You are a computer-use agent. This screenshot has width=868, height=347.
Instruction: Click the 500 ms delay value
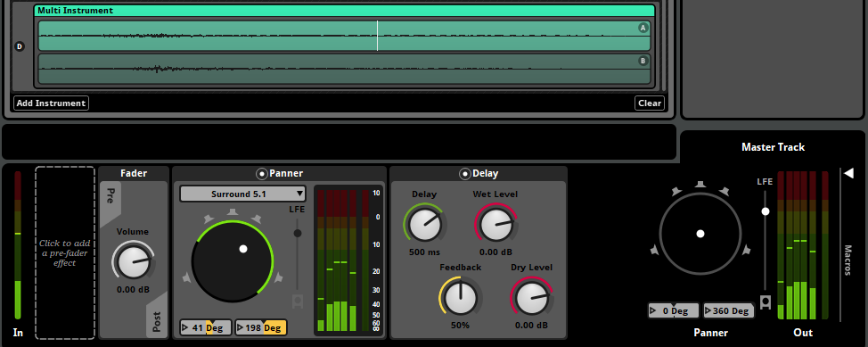tap(424, 252)
